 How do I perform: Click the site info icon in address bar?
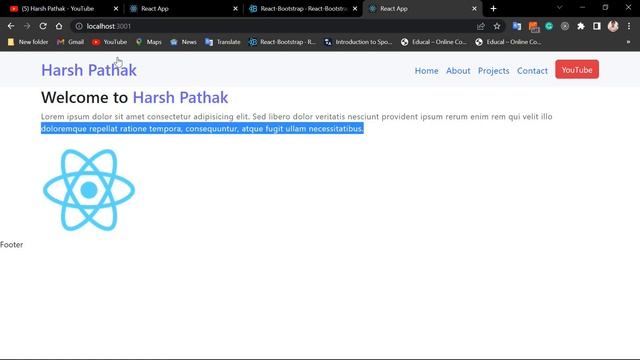(x=79, y=26)
